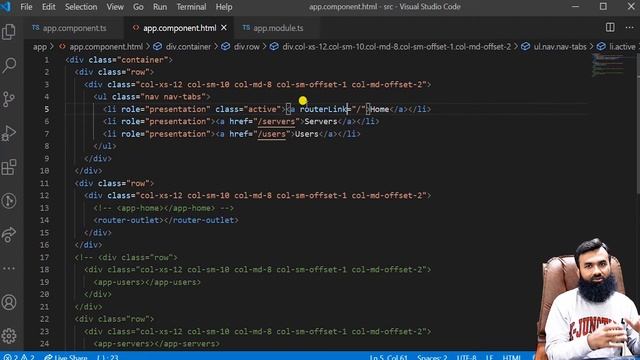Screen dimensions: 640x360
Task: Click the VS Code logo icon
Action: coord(5,7)
